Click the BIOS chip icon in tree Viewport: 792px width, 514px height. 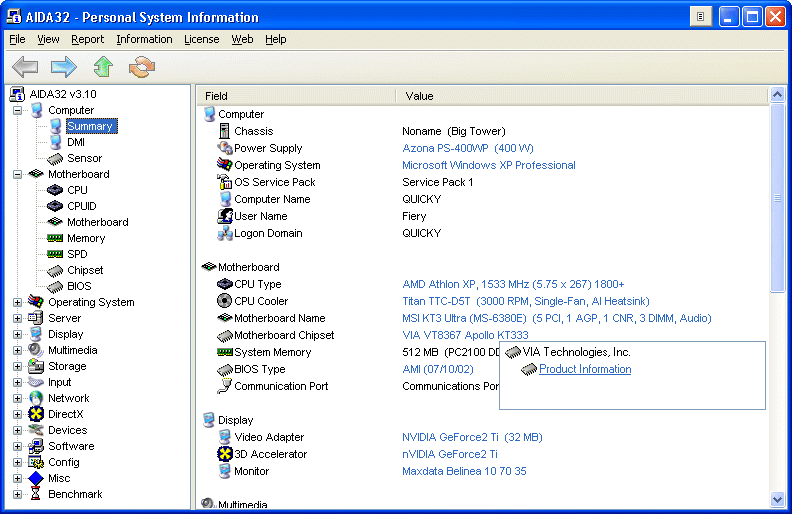tap(55, 287)
